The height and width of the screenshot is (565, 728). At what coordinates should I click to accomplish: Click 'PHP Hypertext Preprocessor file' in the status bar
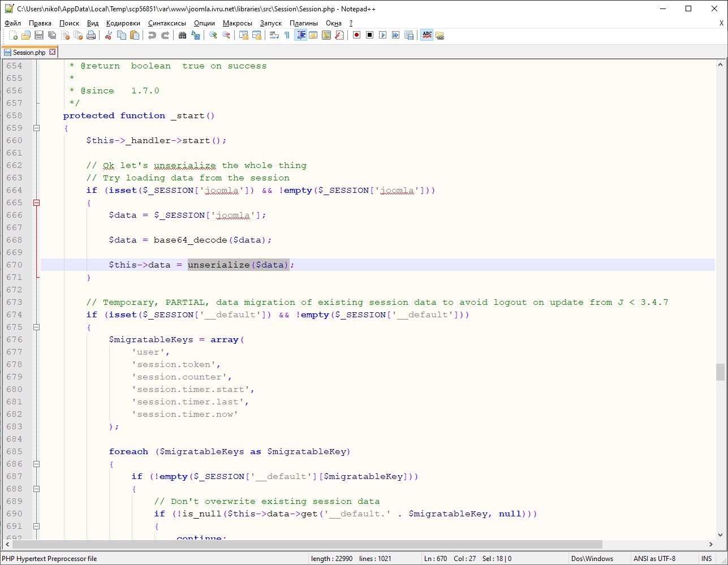(49, 559)
